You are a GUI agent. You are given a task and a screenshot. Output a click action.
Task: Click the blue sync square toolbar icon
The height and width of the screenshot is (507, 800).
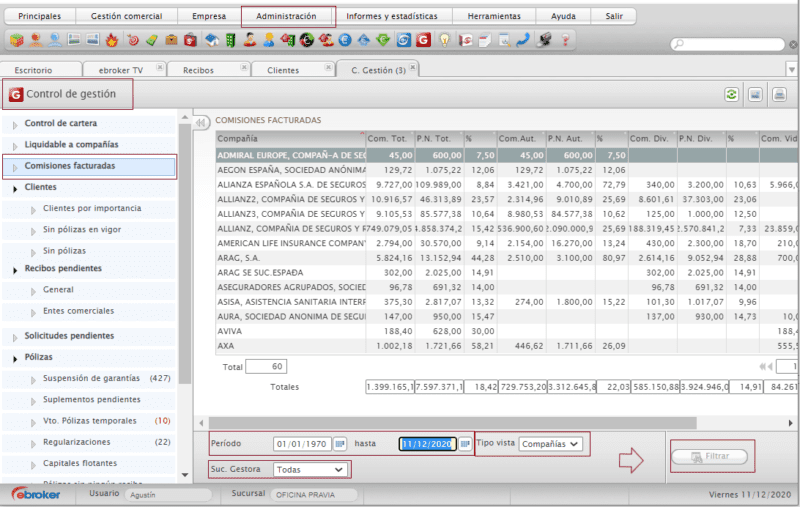point(404,40)
